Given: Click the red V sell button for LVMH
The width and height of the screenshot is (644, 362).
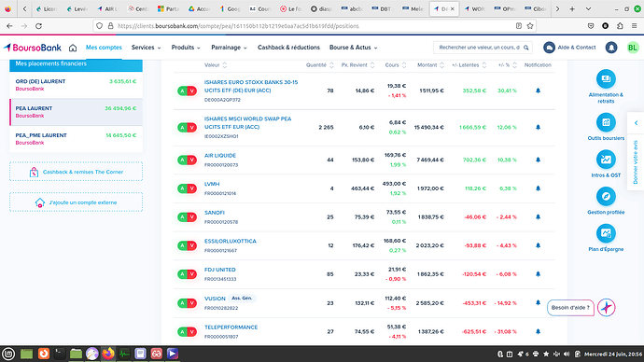Looking at the screenshot, I should tap(192, 188).
